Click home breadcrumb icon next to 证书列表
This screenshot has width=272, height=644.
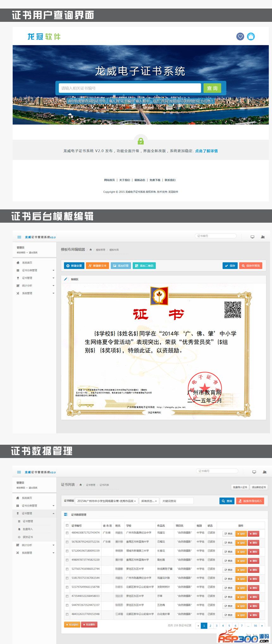click(x=81, y=485)
